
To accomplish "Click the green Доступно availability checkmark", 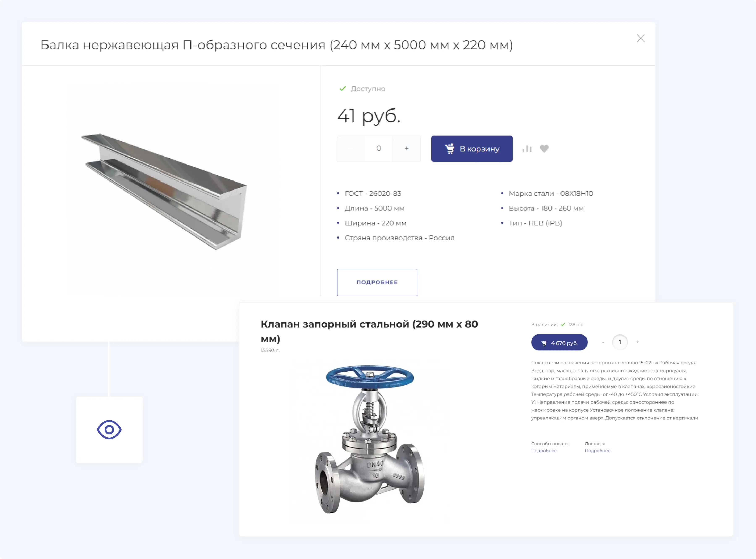I will (343, 89).
